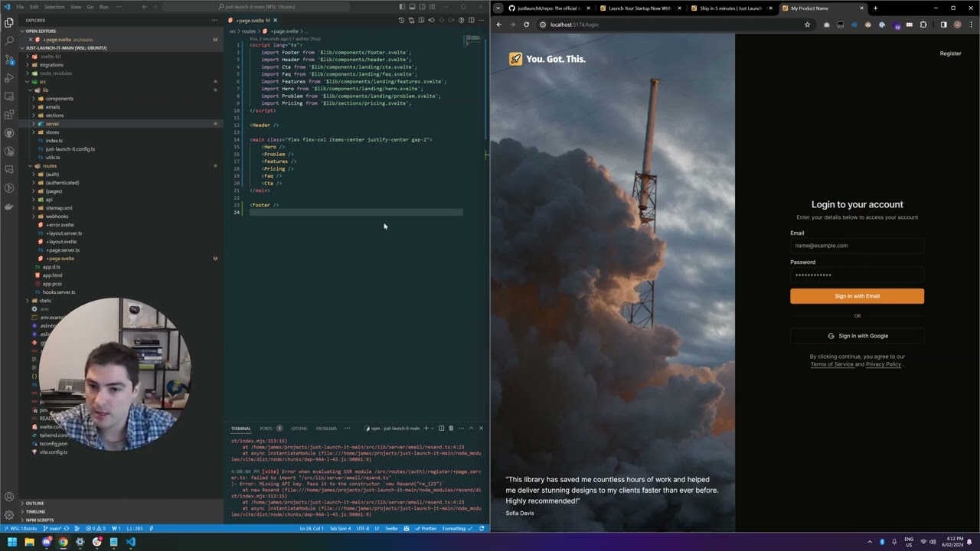This screenshot has height=551, width=980.
Task: Open Source Control view in activity bar
Action: 9,59
